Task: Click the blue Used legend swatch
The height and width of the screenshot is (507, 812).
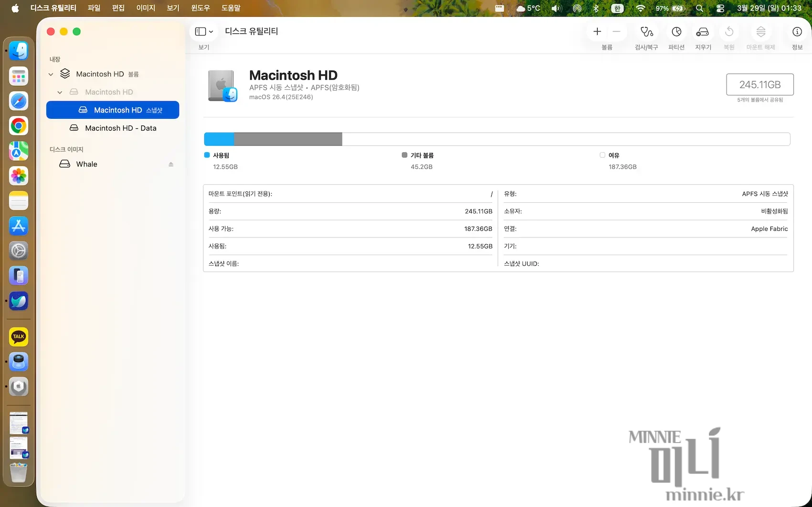Action: pyautogui.click(x=207, y=155)
